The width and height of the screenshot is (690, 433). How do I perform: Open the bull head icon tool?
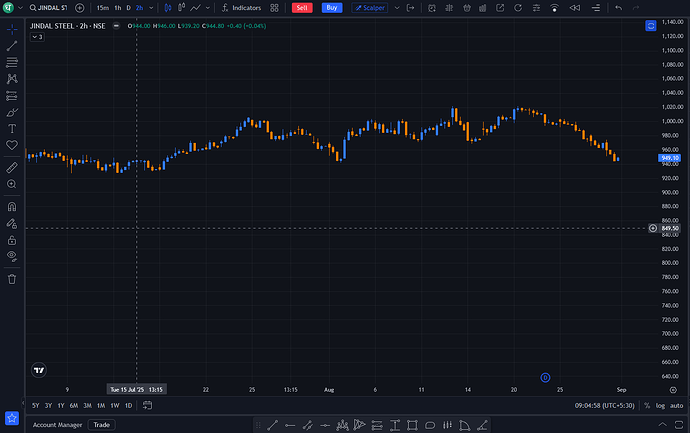tap(466, 8)
